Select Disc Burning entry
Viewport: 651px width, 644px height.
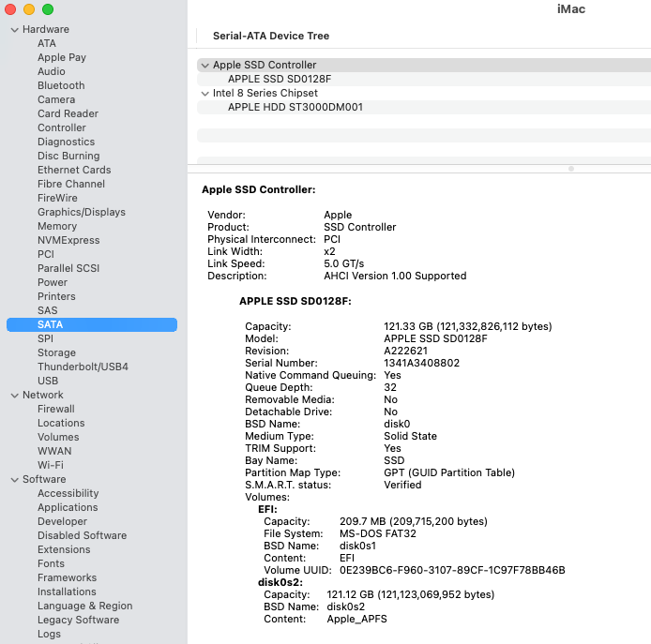point(68,156)
